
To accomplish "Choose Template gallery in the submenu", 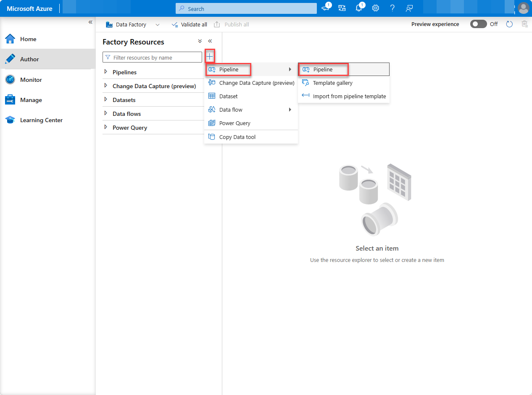I will click(332, 83).
